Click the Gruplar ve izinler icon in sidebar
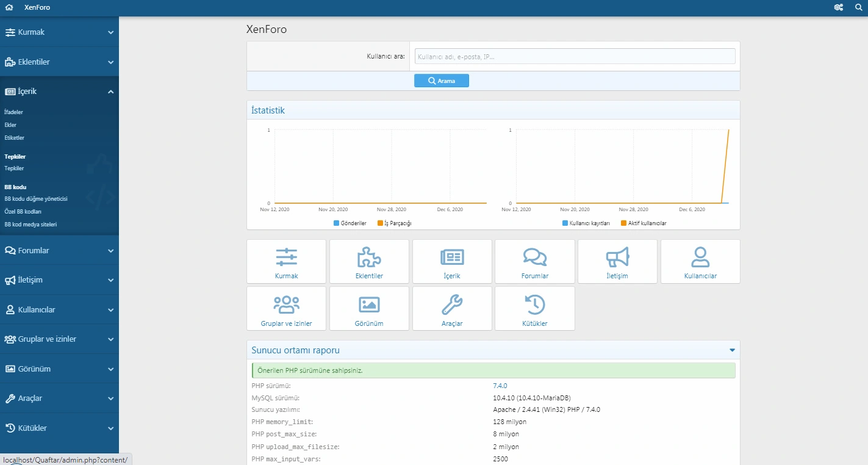 [x=10, y=339]
